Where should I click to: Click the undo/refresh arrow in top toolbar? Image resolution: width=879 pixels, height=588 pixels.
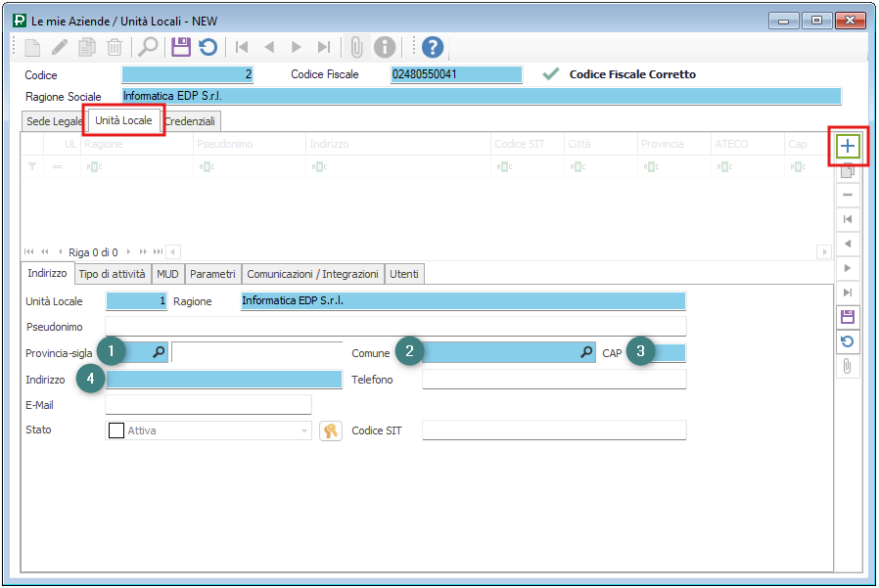[208, 47]
